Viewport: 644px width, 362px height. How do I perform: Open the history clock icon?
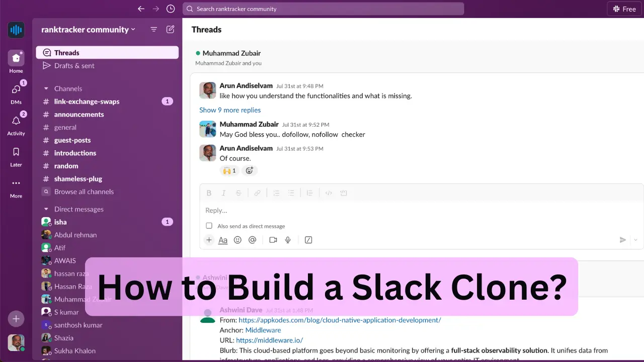(x=171, y=9)
